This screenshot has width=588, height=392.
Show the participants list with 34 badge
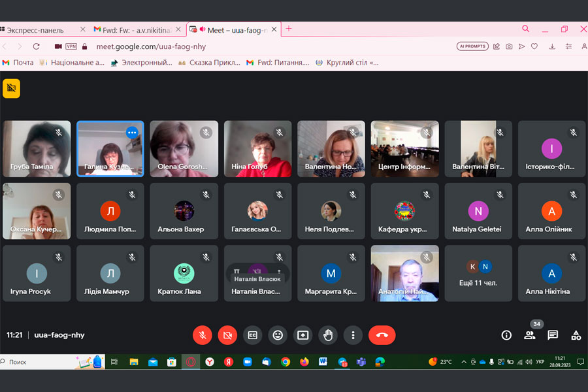point(529,335)
